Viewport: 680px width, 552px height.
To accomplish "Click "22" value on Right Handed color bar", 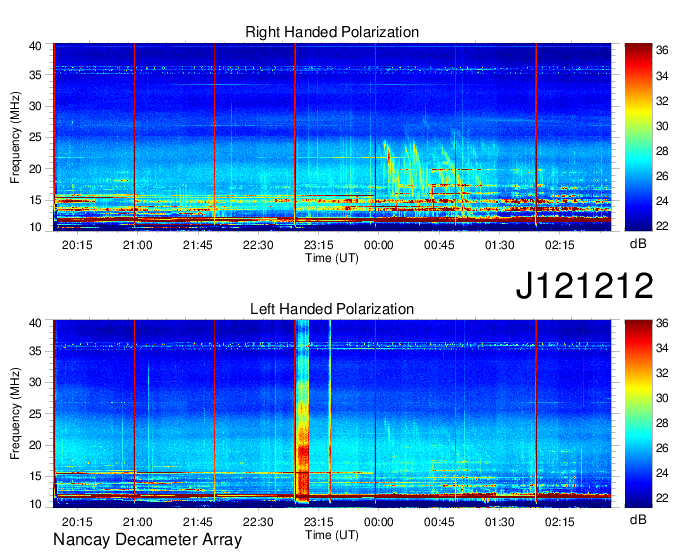I will coord(662,226).
